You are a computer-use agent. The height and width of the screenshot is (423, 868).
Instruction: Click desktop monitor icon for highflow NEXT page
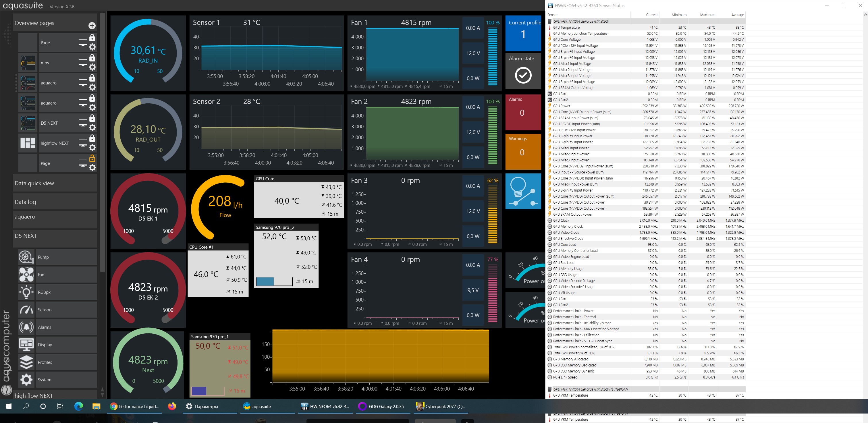point(82,143)
